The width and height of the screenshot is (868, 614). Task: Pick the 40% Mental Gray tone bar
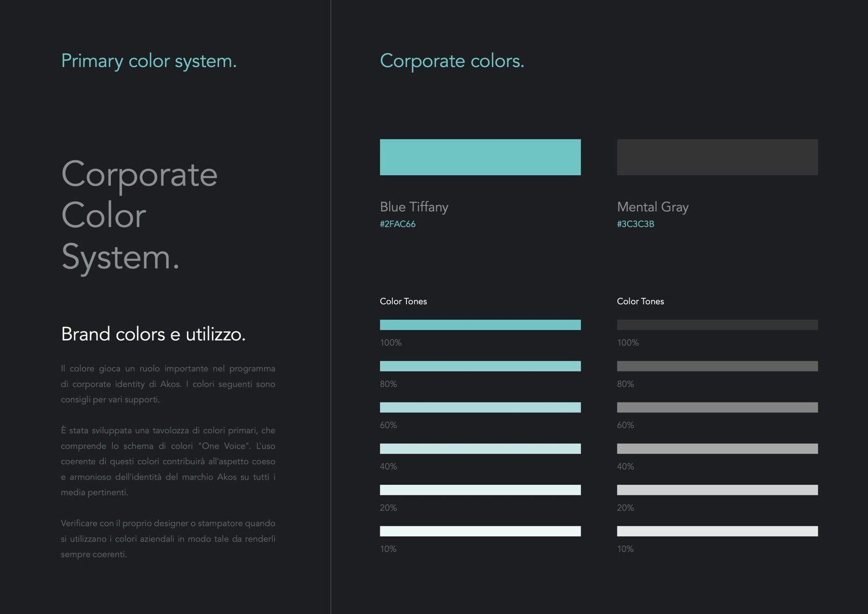(x=717, y=448)
